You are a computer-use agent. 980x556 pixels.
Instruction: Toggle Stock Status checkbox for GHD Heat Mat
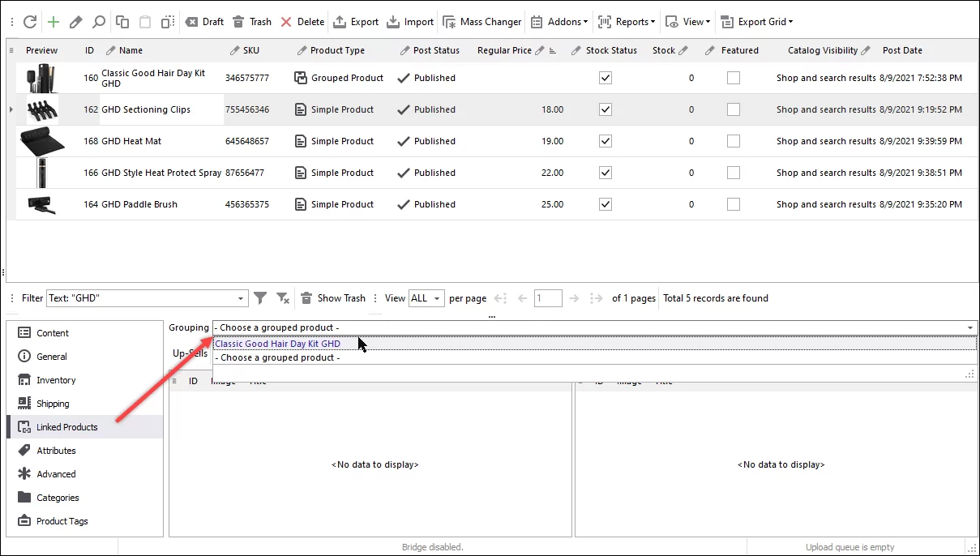[x=606, y=140]
